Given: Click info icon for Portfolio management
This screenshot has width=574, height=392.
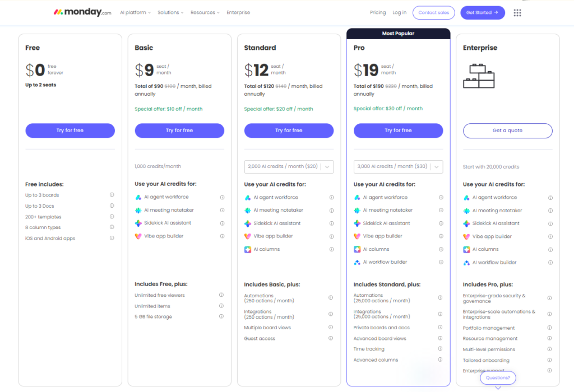Looking at the screenshot, I should tap(549, 328).
